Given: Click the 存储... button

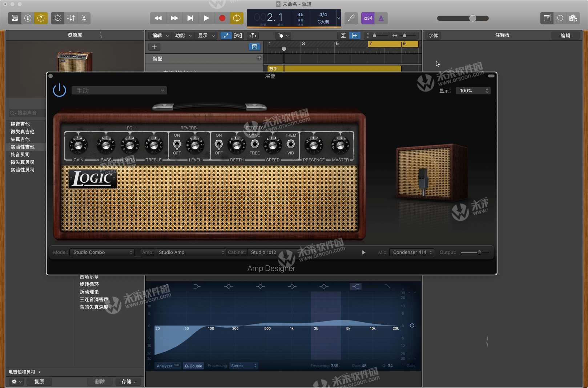Looking at the screenshot, I should (x=128, y=381).
